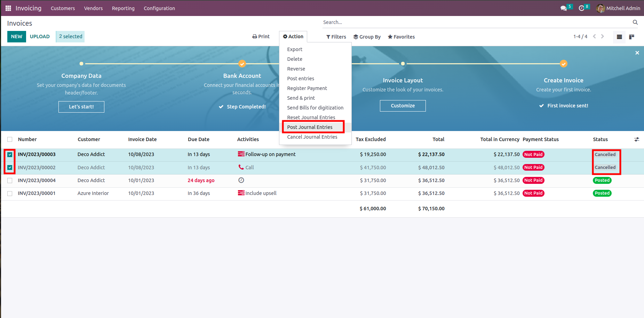Dismiss the onboarding banner
The width and height of the screenshot is (644, 318).
pos(637,53)
